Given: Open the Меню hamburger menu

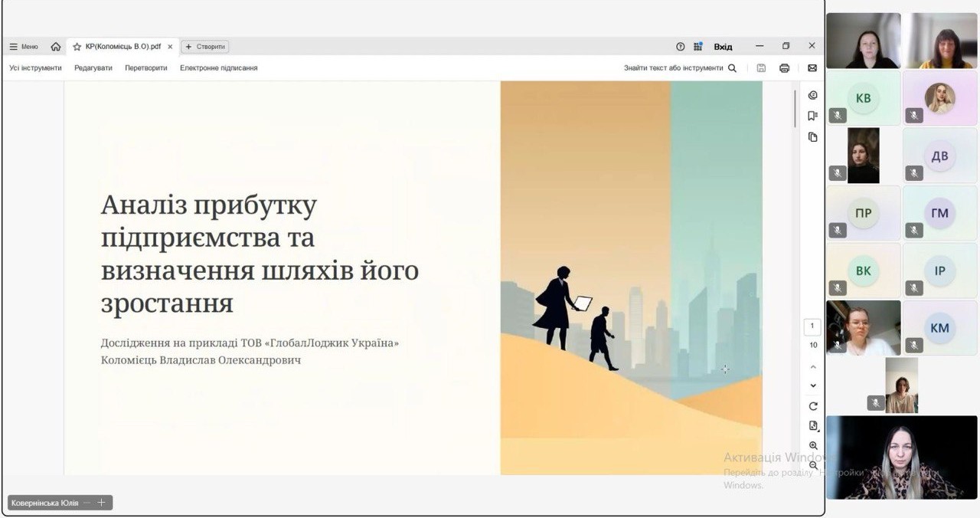Looking at the screenshot, I should tap(24, 47).
